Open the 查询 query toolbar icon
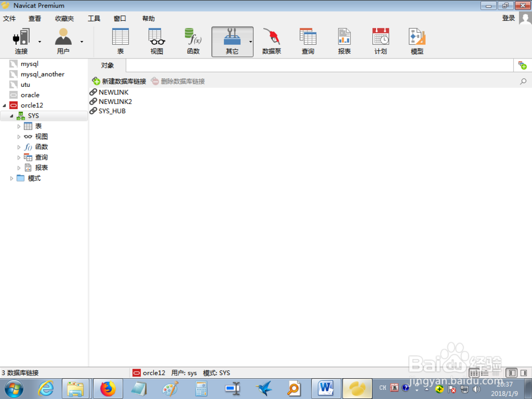532x399 pixels. [x=307, y=41]
